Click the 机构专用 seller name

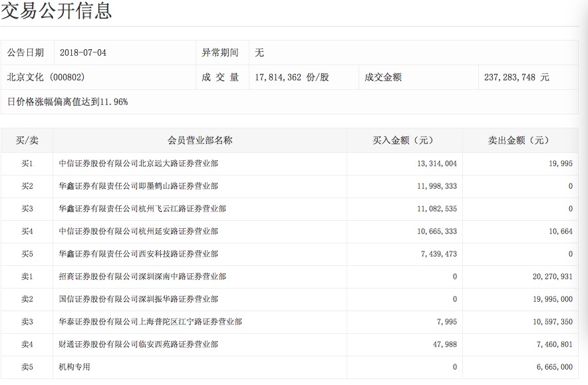(74, 367)
